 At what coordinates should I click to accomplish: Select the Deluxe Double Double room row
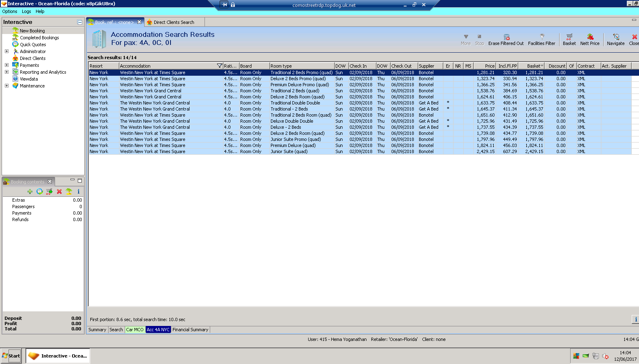360,121
